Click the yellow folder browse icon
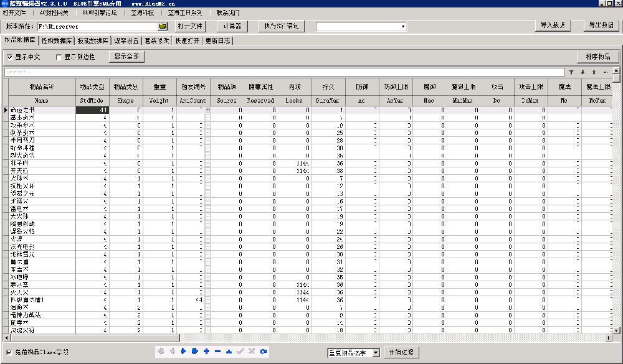The height and width of the screenshot is (364, 623). (163, 26)
